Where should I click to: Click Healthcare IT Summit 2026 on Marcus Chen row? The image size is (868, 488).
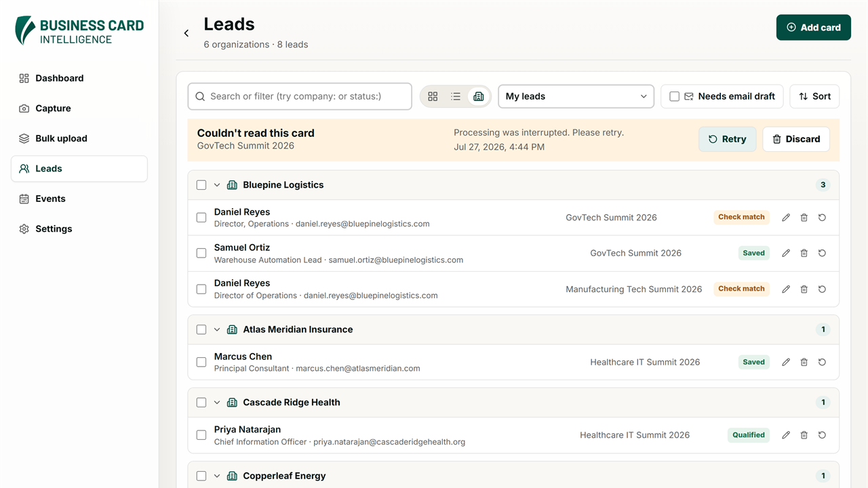tap(645, 362)
